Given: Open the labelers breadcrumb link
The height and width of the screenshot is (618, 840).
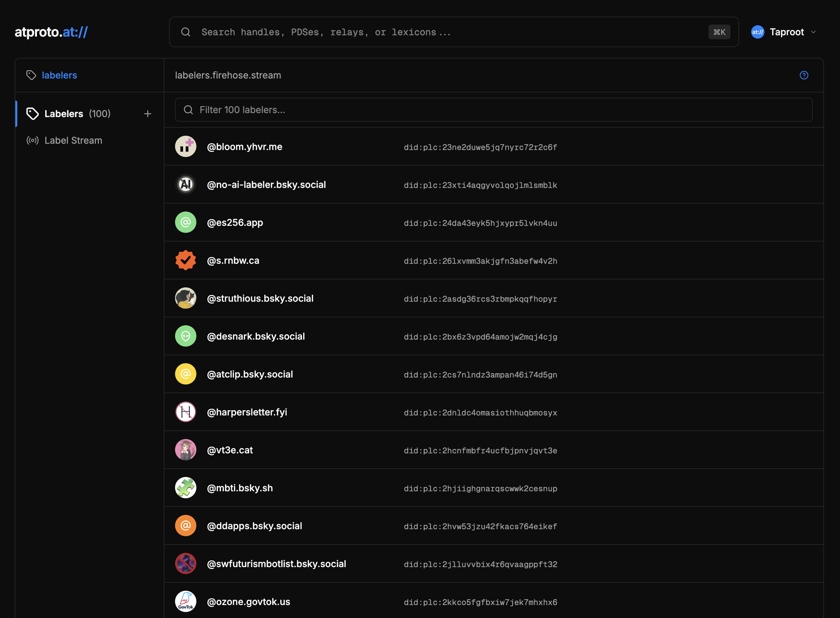Looking at the screenshot, I should pyautogui.click(x=59, y=75).
